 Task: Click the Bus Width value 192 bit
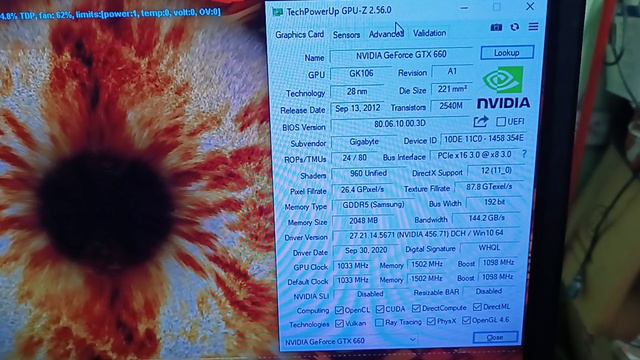(494, 202)
